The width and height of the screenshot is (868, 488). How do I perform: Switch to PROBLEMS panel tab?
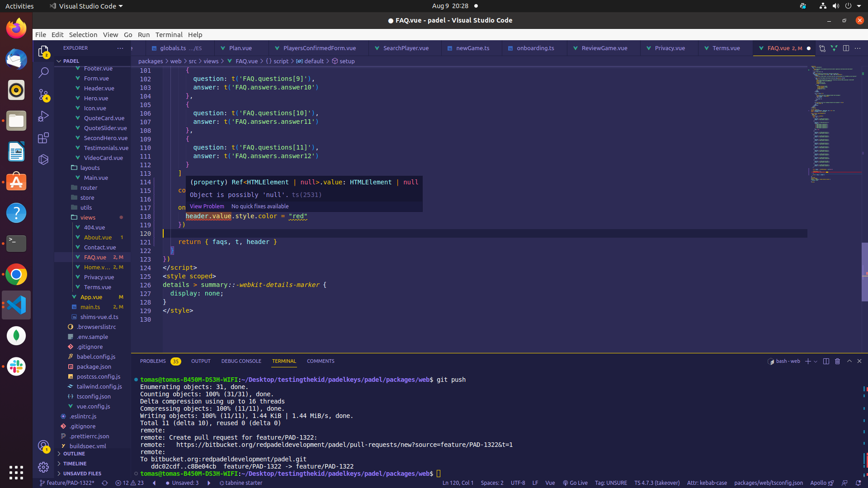click(160, 361)
